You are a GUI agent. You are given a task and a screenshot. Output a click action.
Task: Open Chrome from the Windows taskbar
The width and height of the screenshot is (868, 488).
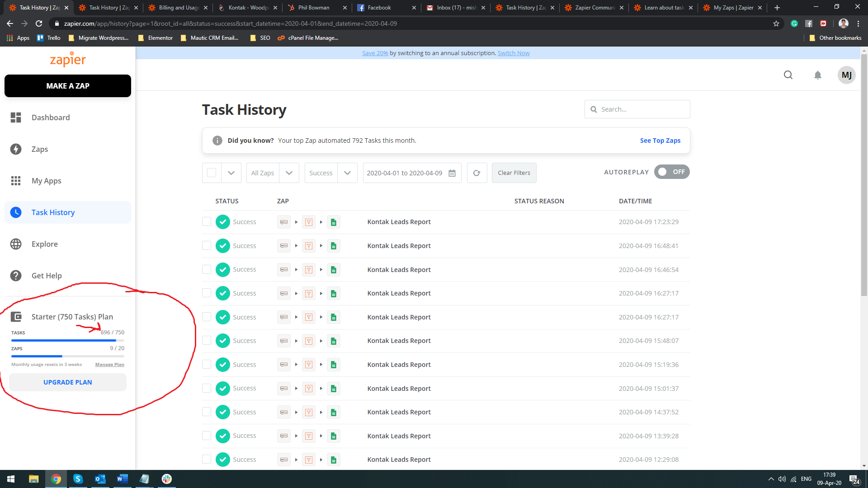(56, 479)
